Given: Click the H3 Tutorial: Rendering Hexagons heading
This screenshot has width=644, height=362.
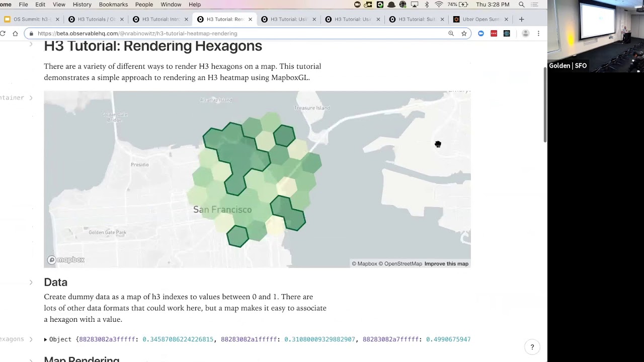Looking at the screenshot, I should point(153,46).
